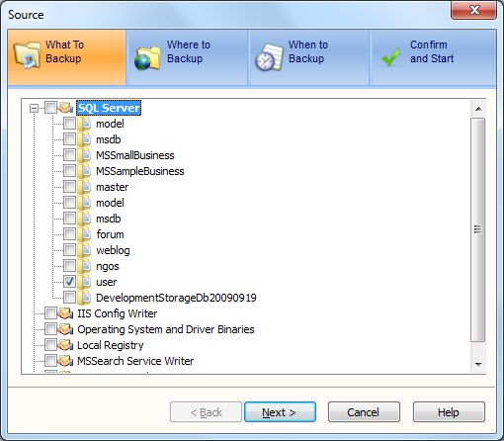Screen dimensions: 504x441
Task: Click the Next > button
Action: pyautogui.click(x=280, y=412)
